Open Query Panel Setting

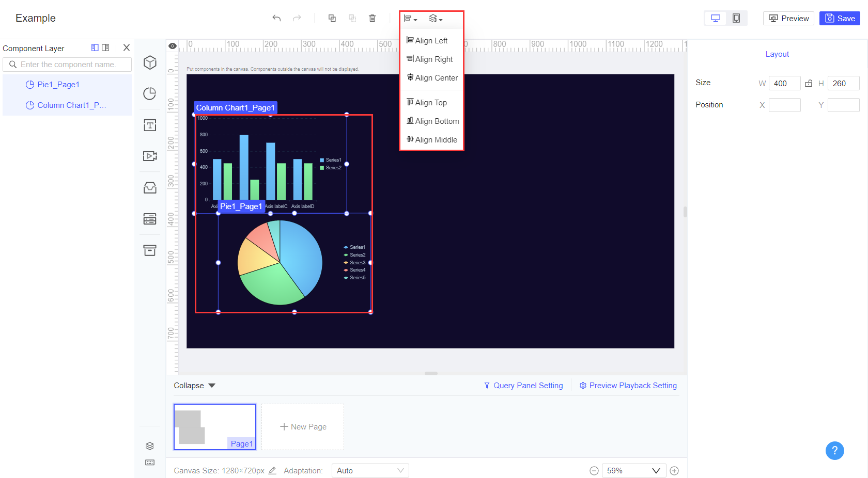click(x=523, y=385)
